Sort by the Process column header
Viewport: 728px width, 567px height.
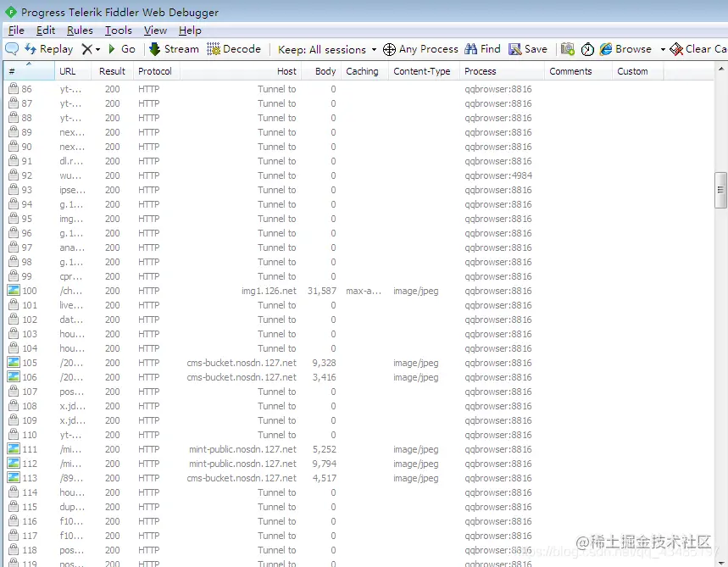[x=502, y=71]
